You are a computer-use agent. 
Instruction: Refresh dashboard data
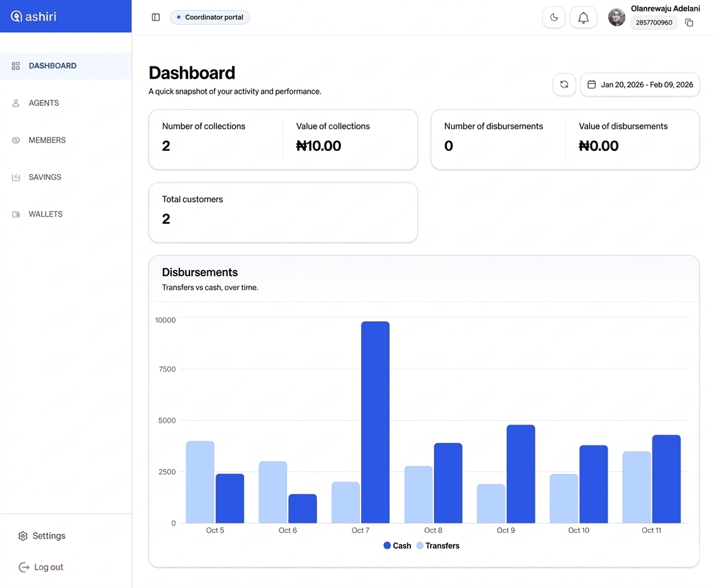(x=564, y=84)
